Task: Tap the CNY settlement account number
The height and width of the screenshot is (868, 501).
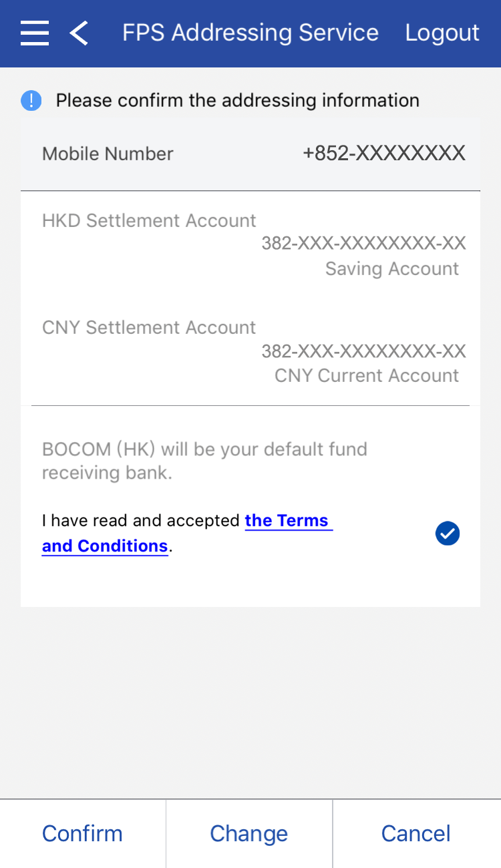Action: [363, 351]
